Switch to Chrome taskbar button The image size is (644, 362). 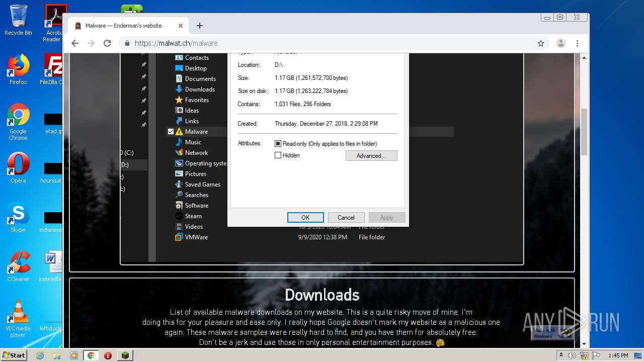click(91, 355)
